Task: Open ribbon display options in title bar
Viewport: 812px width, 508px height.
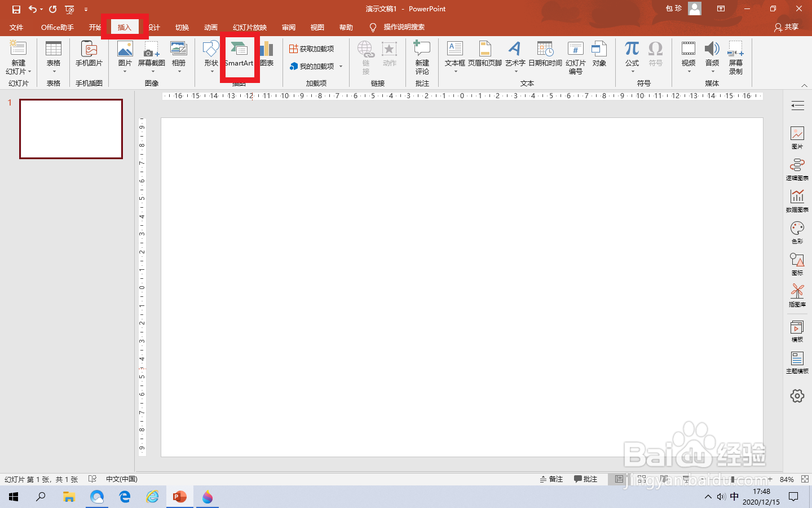Action: click(x=721, y=9)
